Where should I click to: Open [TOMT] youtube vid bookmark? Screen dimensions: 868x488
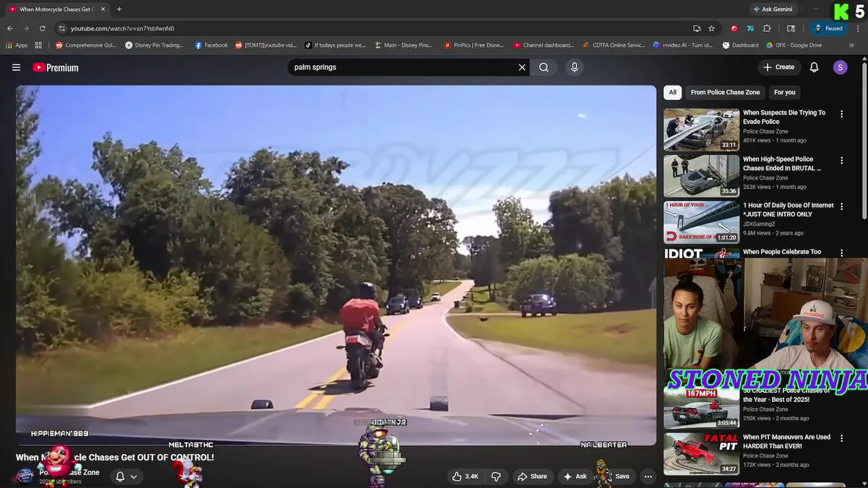[x=266, y=45]
